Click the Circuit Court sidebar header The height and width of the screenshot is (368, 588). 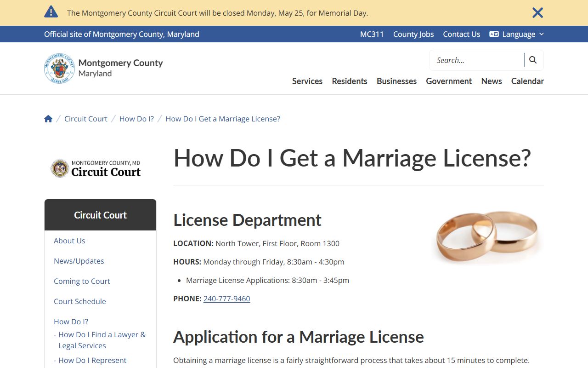100,215
